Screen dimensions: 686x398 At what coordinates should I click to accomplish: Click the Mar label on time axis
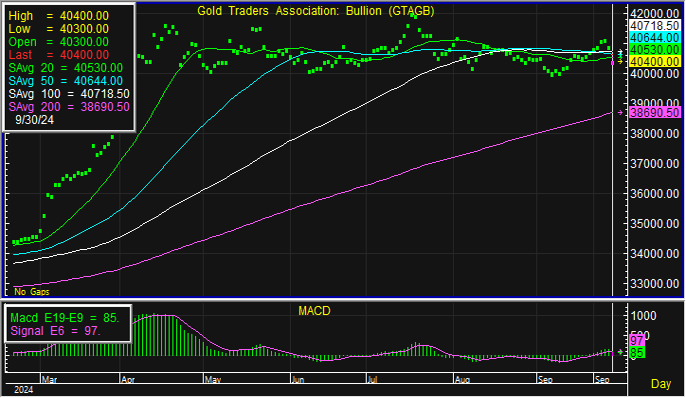(x=49, y=379)
